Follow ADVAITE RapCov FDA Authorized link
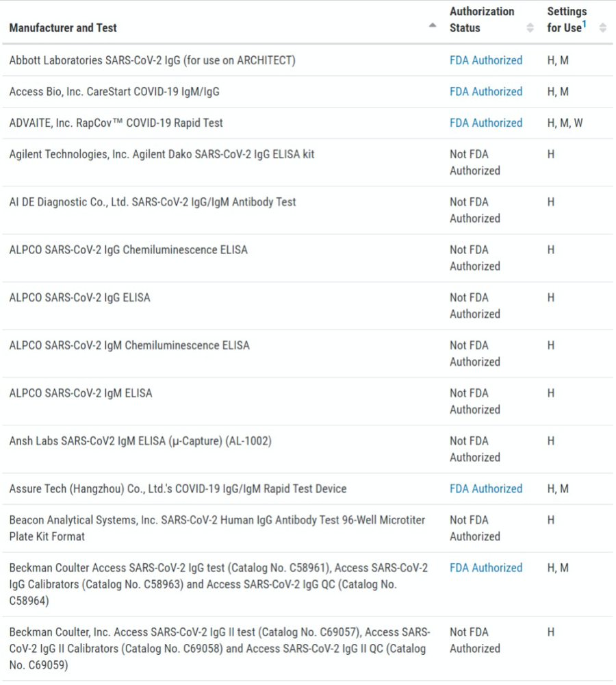The width and height of the screenshot is (616, 685). (x=485, y=123)
